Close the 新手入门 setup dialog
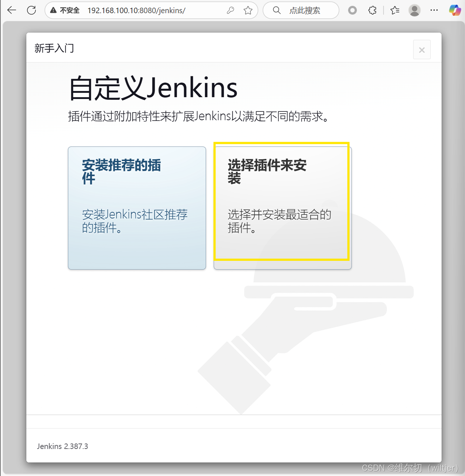The image size is (465, 476). point(422,49)
